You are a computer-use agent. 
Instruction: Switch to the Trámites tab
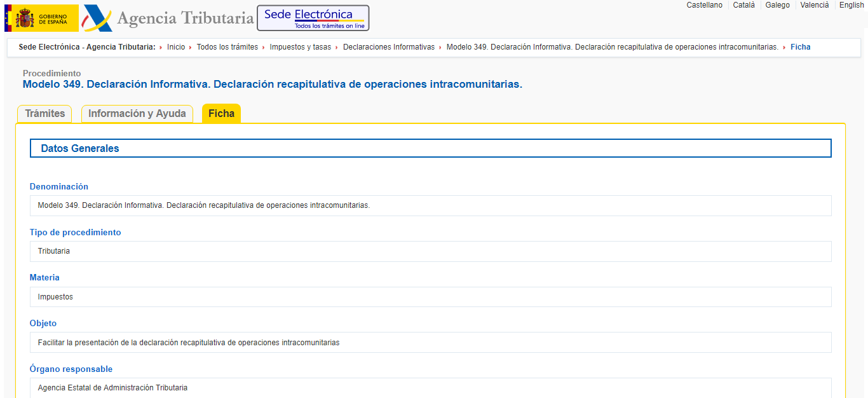pyautogui.click(x=44, y=114)
